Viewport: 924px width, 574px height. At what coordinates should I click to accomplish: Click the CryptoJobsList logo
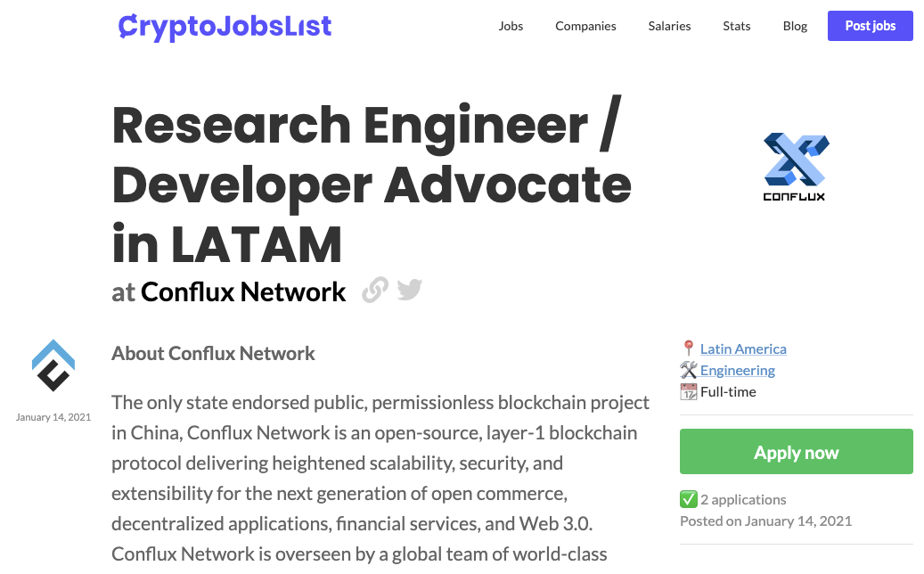tap(225, 26)
